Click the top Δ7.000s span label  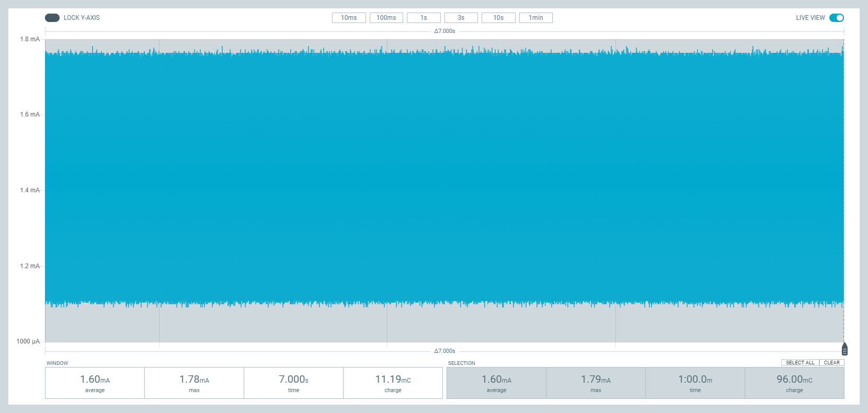(x=444, y=31)
